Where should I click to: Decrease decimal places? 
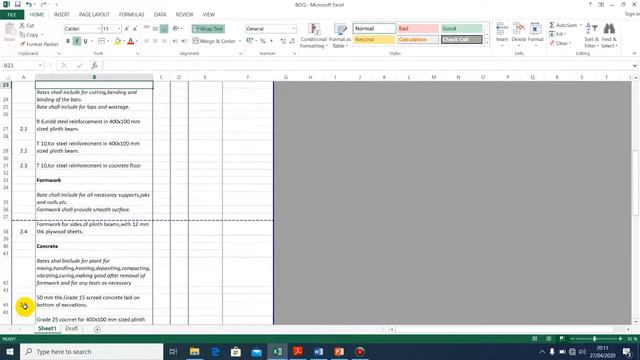[292, 41]
